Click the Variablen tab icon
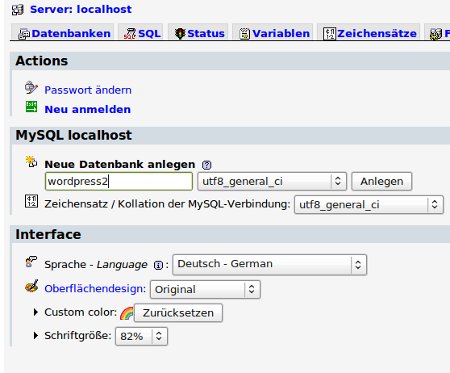This screenshot has height=373, width=450. click(244, 34)
